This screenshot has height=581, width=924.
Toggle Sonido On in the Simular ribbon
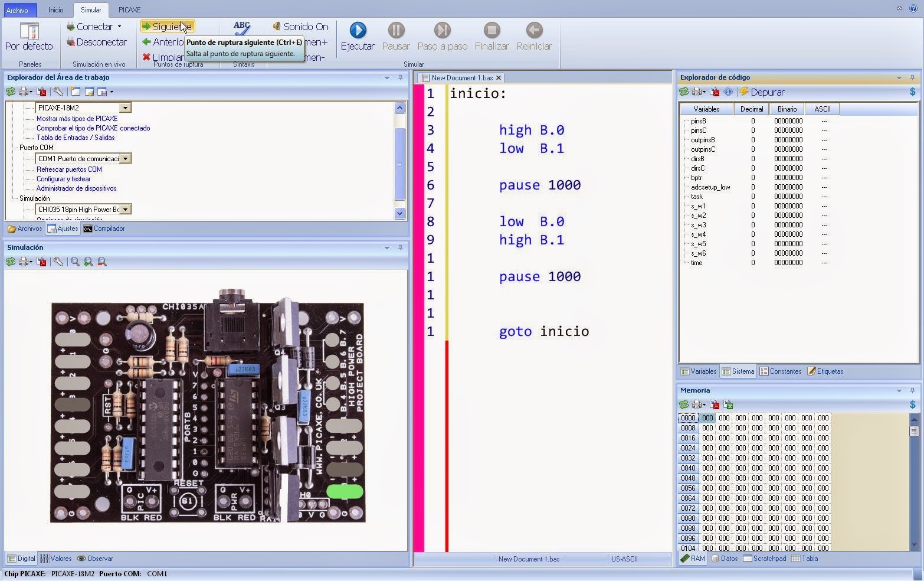pos(300,26)
